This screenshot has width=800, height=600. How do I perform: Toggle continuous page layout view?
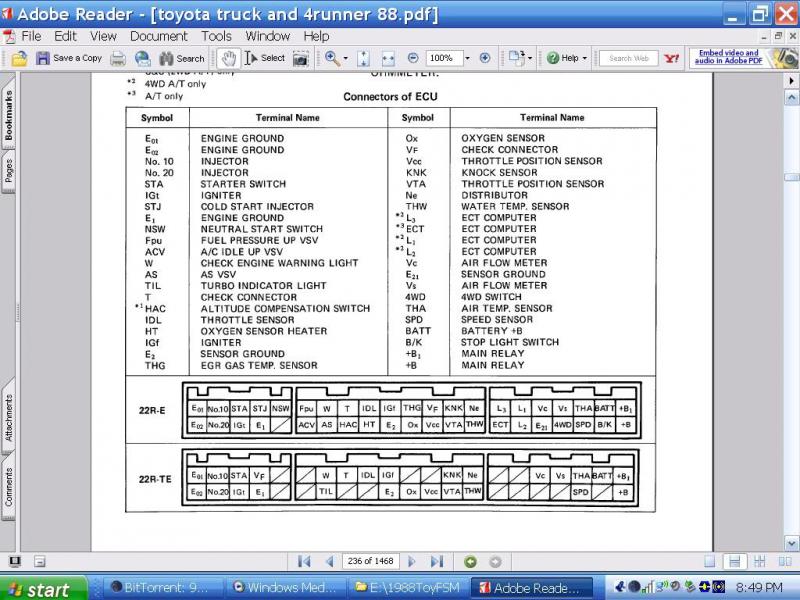coord(735,562)
